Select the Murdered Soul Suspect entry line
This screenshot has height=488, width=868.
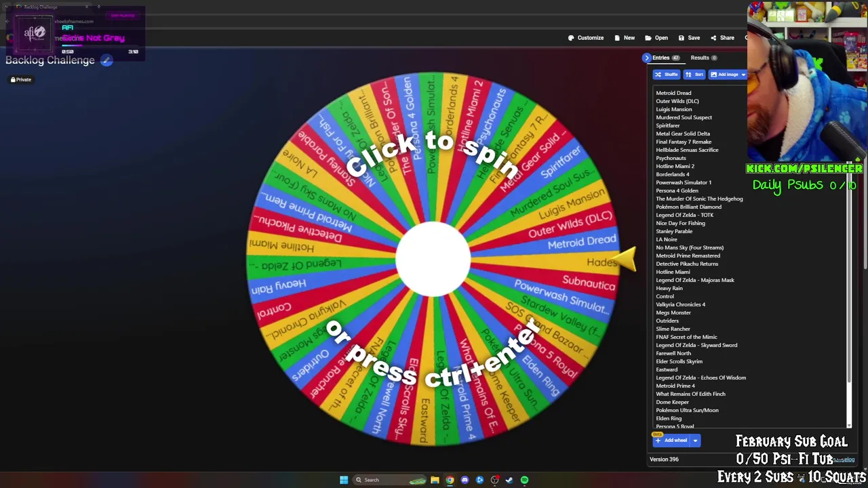click(x=684, y=118)
